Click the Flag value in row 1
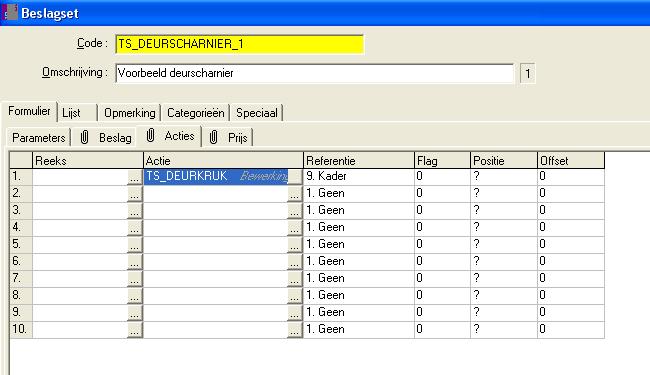The height and width of the screenshot is (375, 650). [442, 177]
